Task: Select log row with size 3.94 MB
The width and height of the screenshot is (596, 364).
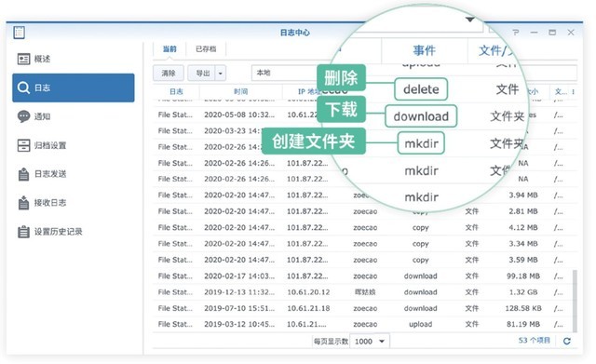Action: 364,195
